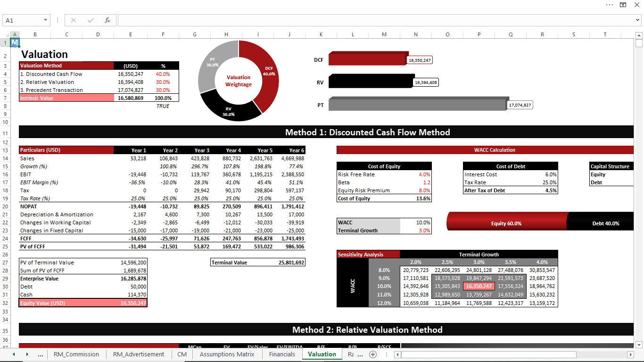Expand the formula bar chevron
Image resolution: width=644 pixels, height=362 pixels.
tap(637, 20)
